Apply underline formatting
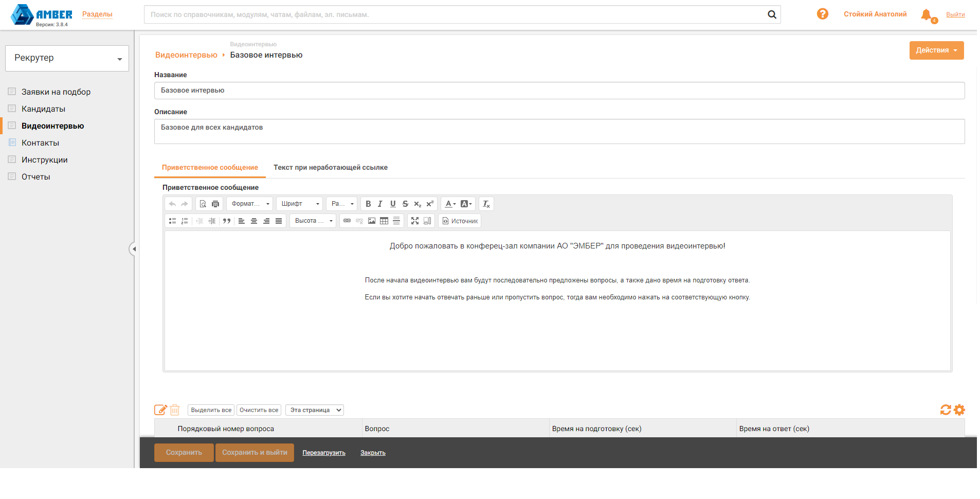This screenshot has width=980, height=499. [393, 204]
